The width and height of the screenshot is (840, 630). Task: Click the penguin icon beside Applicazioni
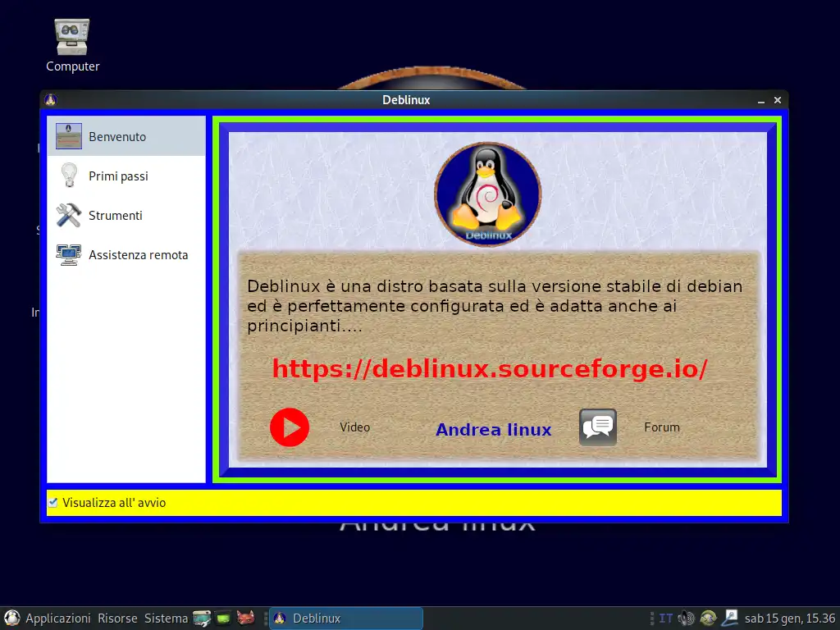(11, 619)
